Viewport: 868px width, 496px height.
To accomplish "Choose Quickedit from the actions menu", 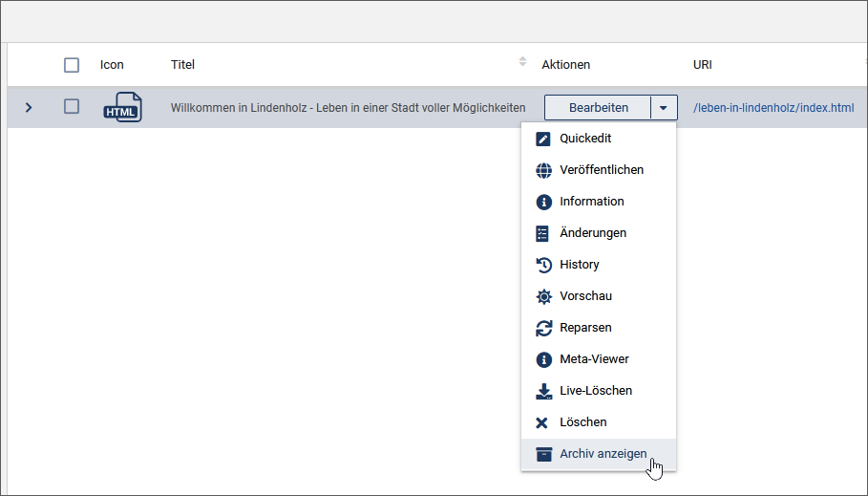I will 599,139.
